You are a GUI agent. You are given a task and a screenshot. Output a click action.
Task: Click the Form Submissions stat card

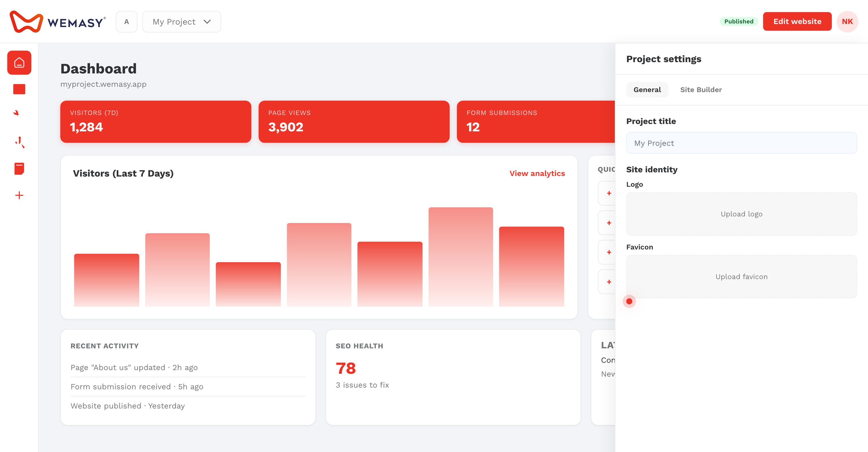click(x=536, y=121)
